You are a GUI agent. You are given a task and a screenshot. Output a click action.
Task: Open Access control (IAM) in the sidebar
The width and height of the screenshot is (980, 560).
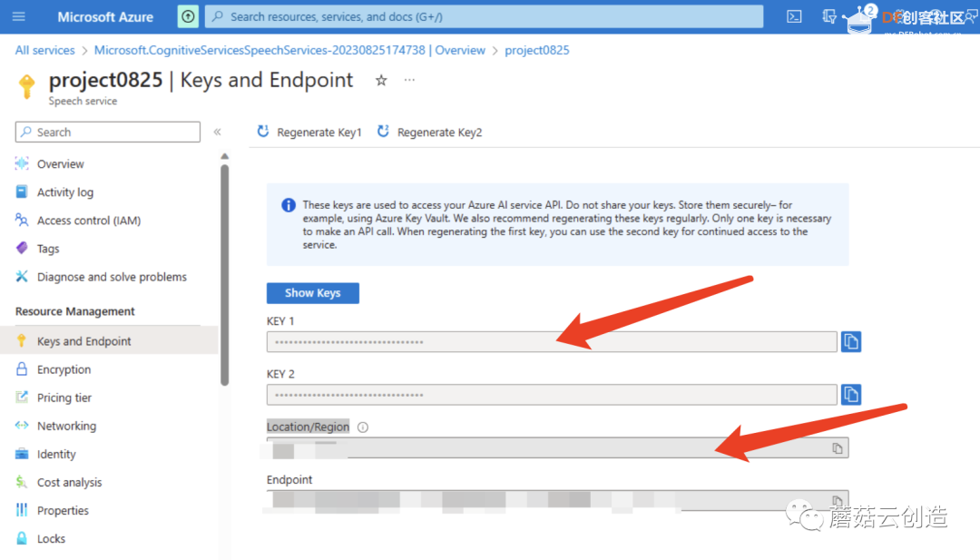tap(89, 220)
